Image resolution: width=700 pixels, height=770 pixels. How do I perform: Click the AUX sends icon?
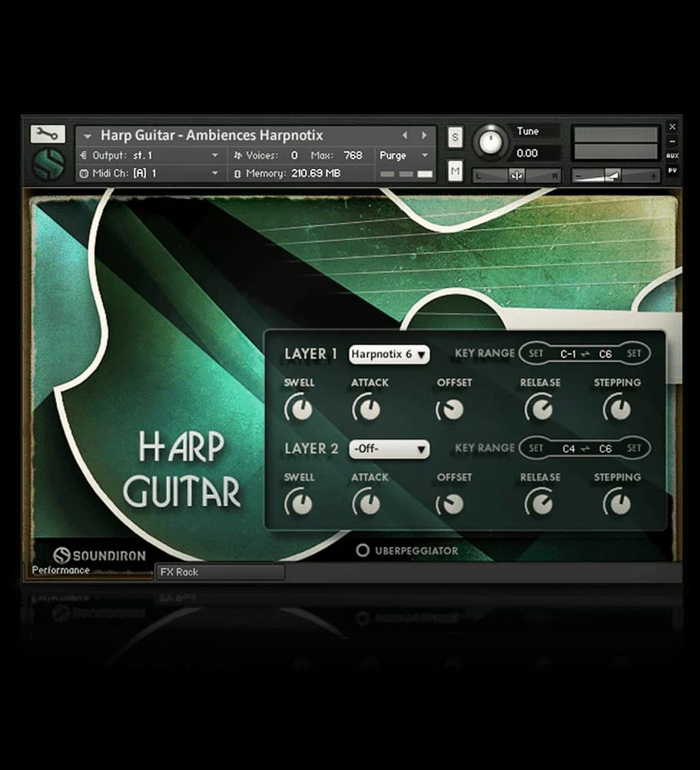(x=672, y=156)
